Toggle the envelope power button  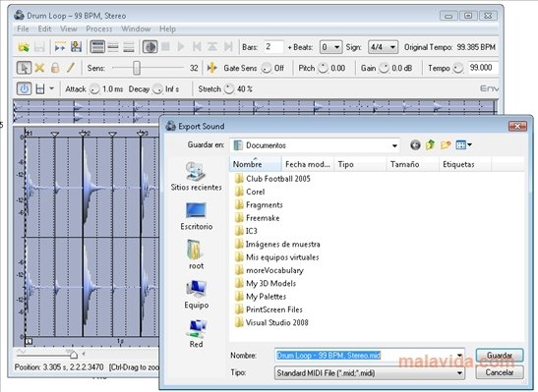click(24, 89)
